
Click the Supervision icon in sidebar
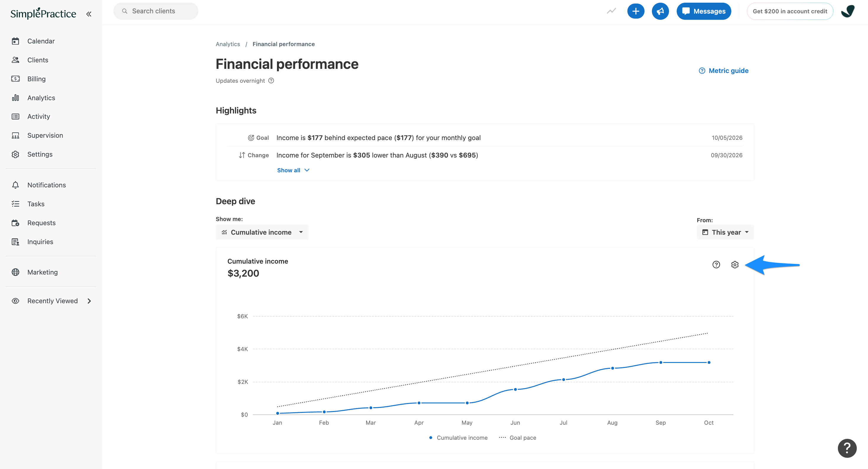click(x=15, y=136)
